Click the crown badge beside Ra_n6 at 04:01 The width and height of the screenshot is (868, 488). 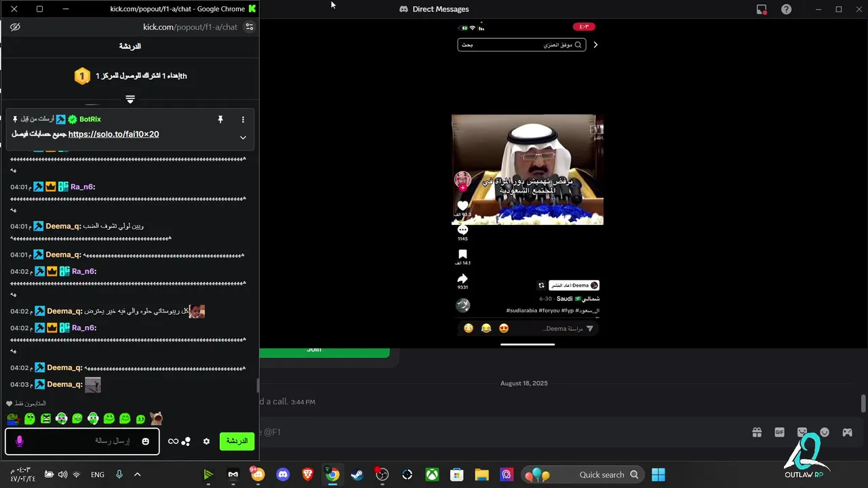[x=52, y=187]
